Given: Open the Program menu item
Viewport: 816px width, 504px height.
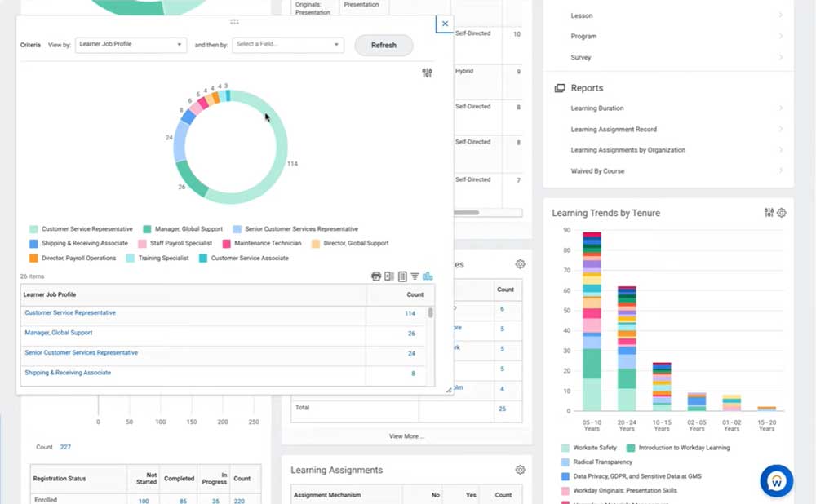Looking at the screenshot, I should [x=584, y=37].
